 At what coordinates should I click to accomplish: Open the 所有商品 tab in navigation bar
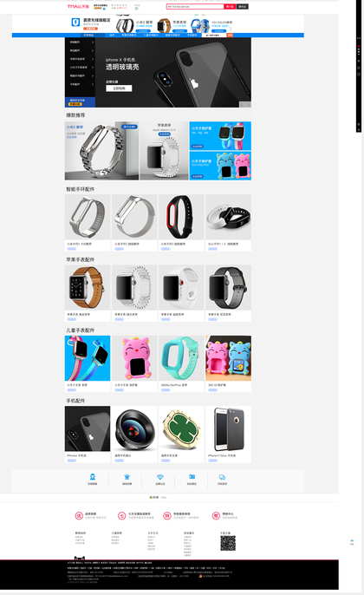click(x=88, y=35)
